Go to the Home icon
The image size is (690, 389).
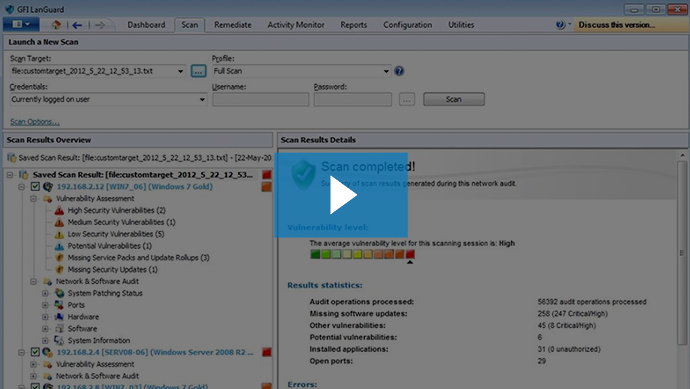[56, 25]
